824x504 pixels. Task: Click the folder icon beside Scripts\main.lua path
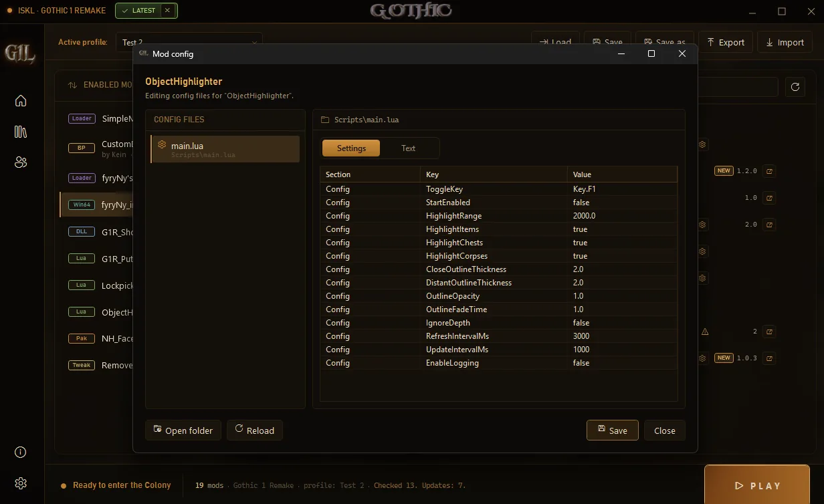point(325,120)
